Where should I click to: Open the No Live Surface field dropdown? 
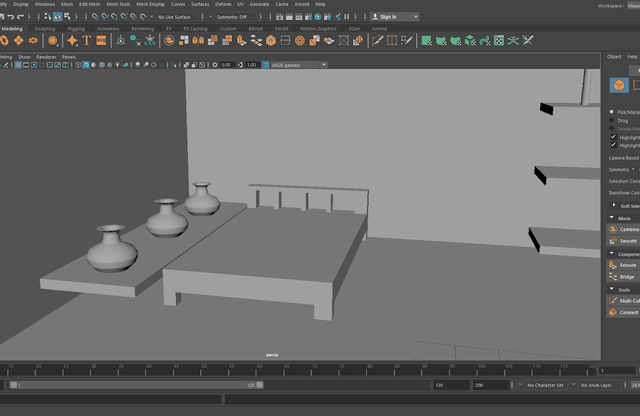coord(176,17)
